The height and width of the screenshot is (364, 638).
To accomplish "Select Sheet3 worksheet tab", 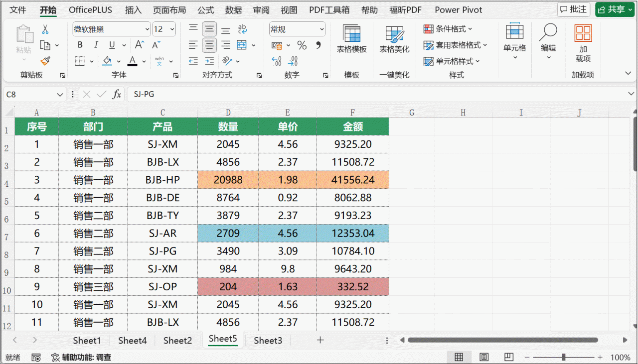I will (268, 341).
